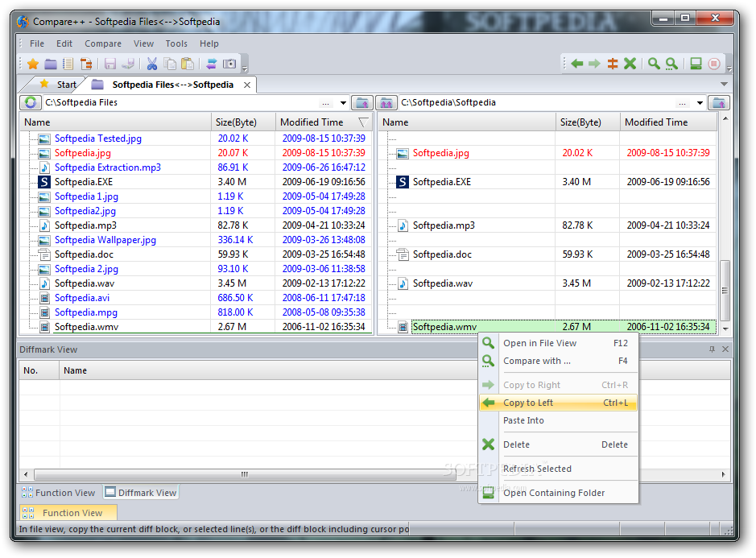Click the Cut scissors icon
Image resolution: width=756 pixels, height=558 pixels.
pos(152,64)
